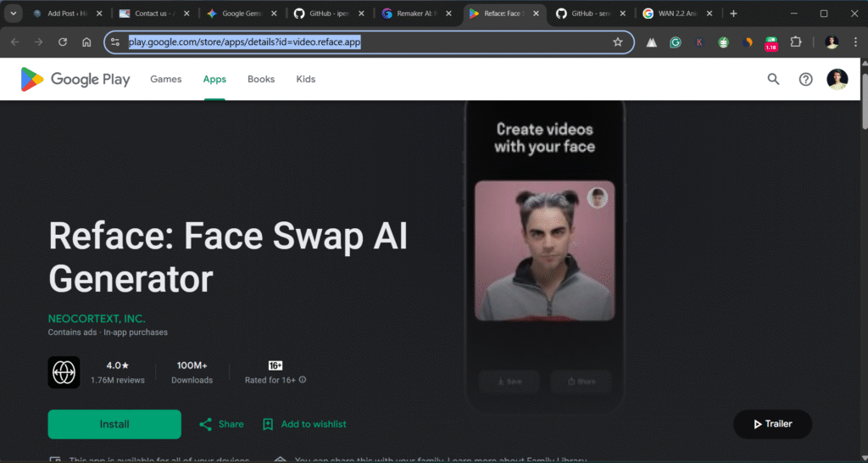The height and width of the screenshot is (463, 868).
Task: Open Google Play search
Action: [773, 79]
